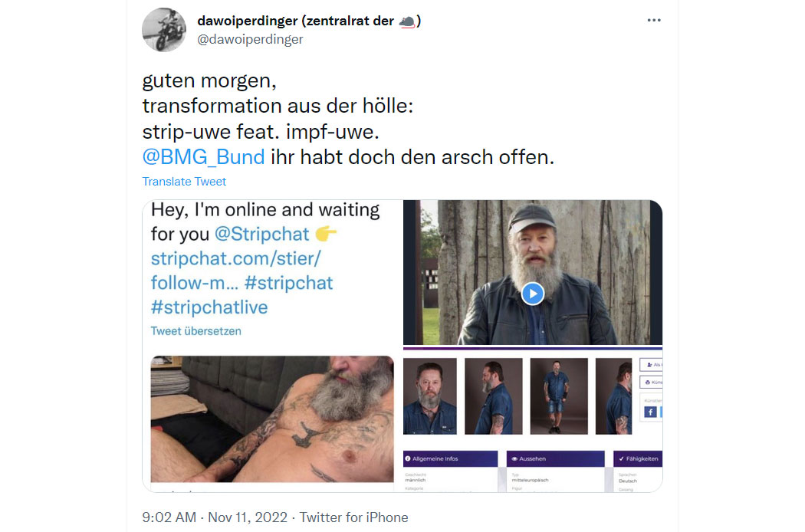Click the Twitter for iPhone source link
Screen dimensions: 805x532
click(353, 517)
